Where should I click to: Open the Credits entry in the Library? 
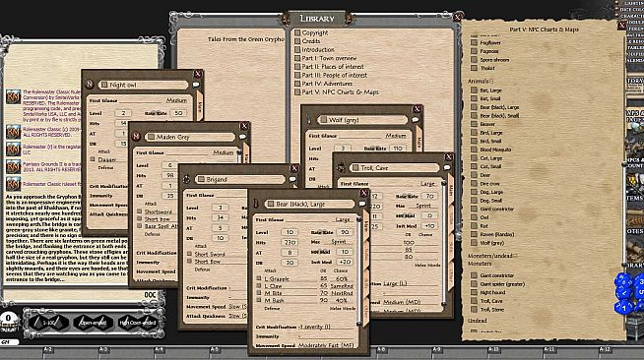[307, 41]
